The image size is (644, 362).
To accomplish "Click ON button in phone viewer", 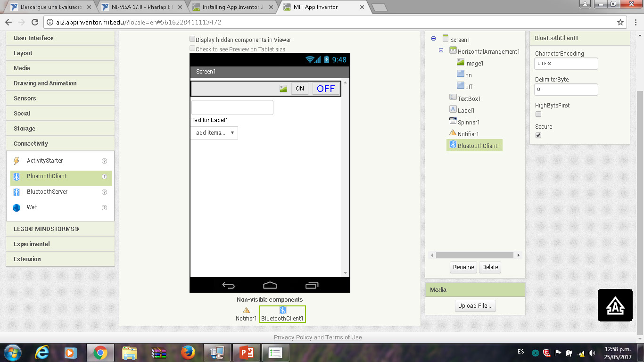I will (x=300, y=89).
